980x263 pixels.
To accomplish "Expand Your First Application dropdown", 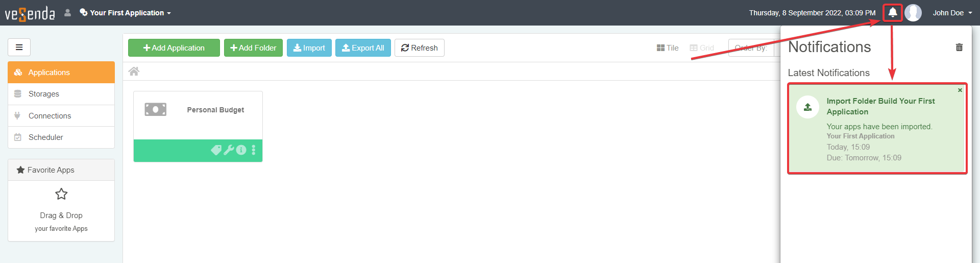I will tap(126, 13).
